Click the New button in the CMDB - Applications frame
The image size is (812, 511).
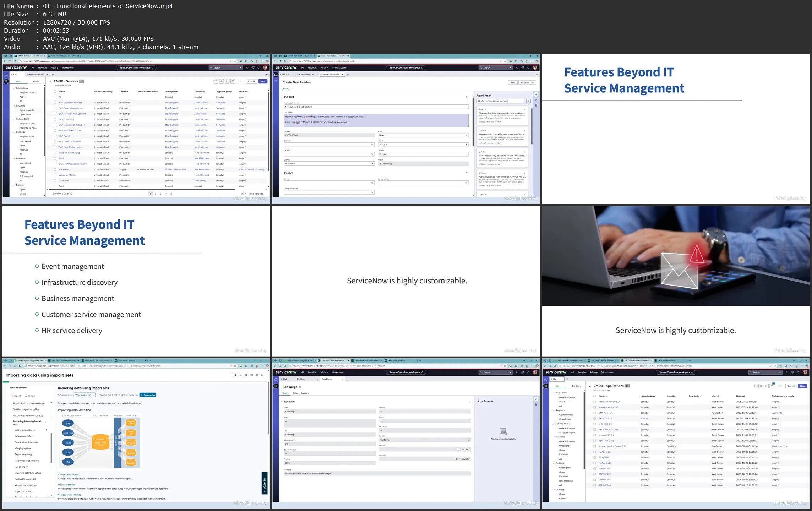pos(802,386)
